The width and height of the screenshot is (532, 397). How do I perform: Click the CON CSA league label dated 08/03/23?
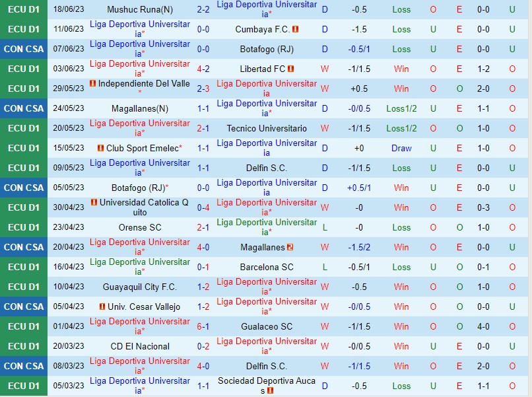coord(24,366)
